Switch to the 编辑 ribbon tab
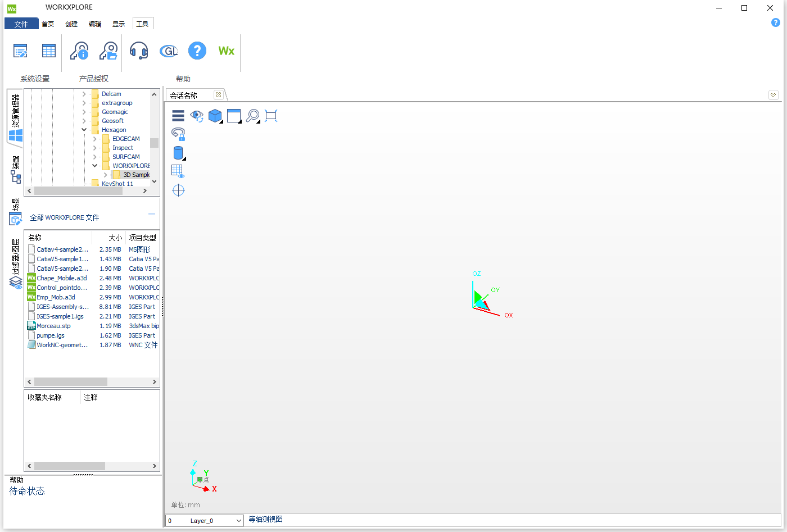Viewport: 787px width, 532px height. click(95, 24)
